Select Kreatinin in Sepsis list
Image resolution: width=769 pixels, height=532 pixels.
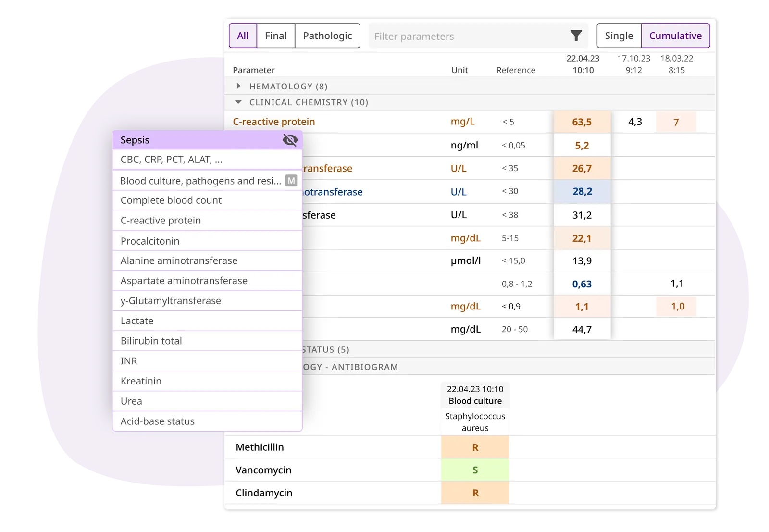point(207,381)
